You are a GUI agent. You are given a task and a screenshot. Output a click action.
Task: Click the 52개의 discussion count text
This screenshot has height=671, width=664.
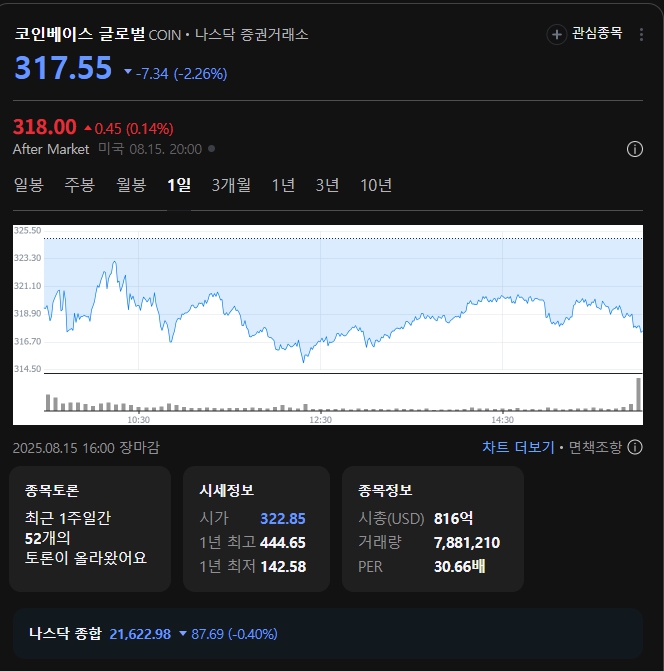tap(47, 538)
